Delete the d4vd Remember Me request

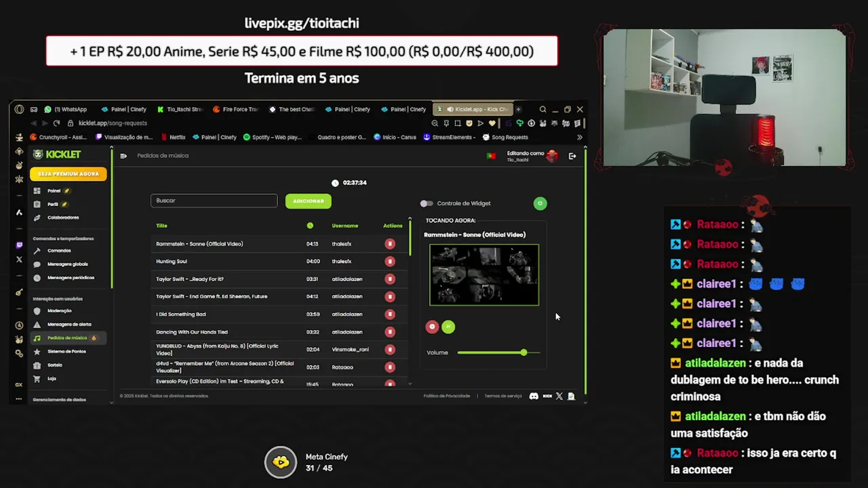(x=390, y=367)
